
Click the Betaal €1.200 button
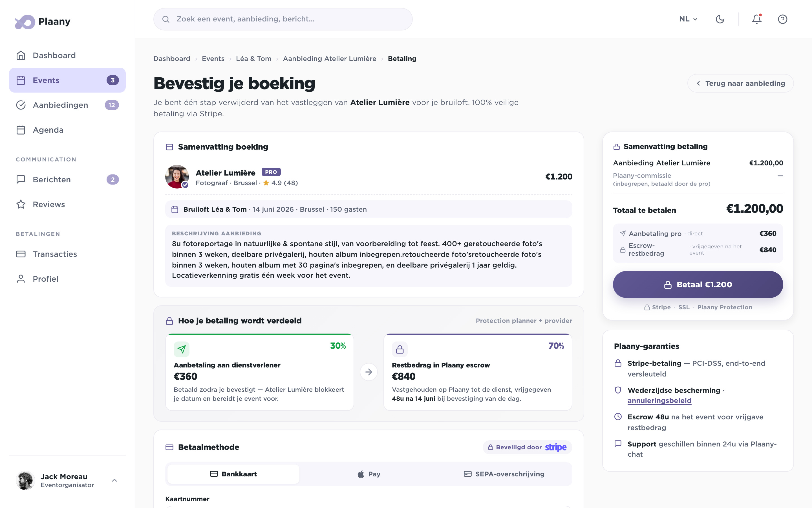(698, 284)
